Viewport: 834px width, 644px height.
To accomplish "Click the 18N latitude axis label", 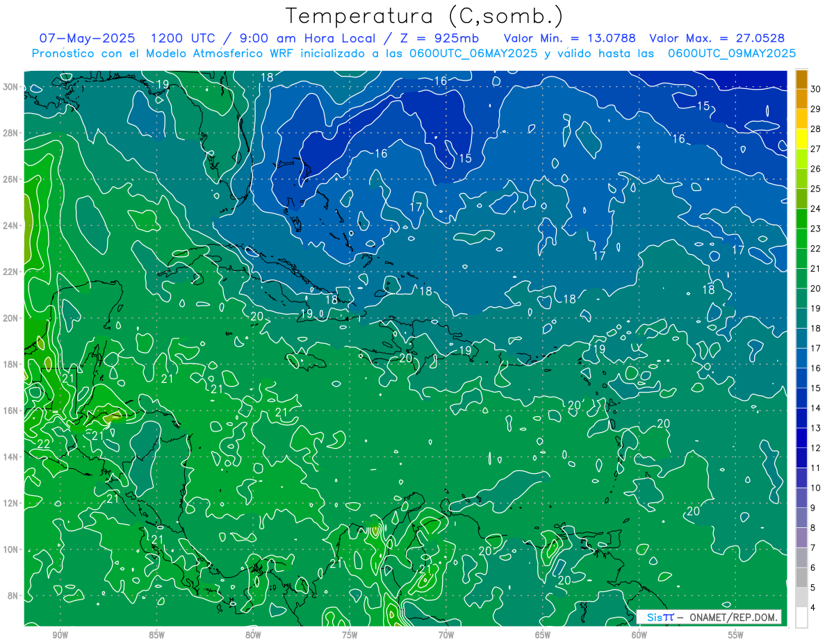I will [11, 364].
